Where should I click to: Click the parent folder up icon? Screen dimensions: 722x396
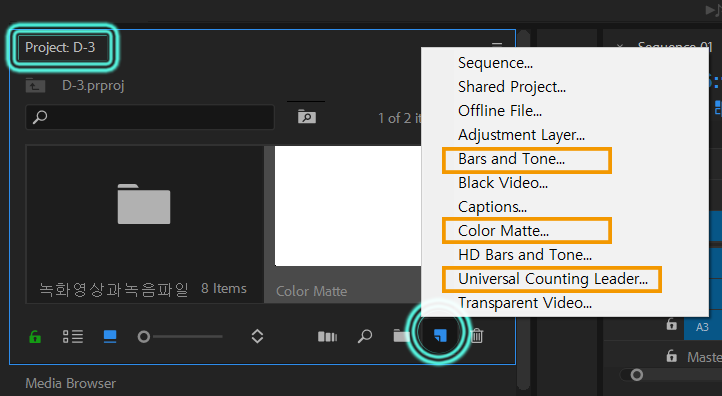tap(35, 86)
